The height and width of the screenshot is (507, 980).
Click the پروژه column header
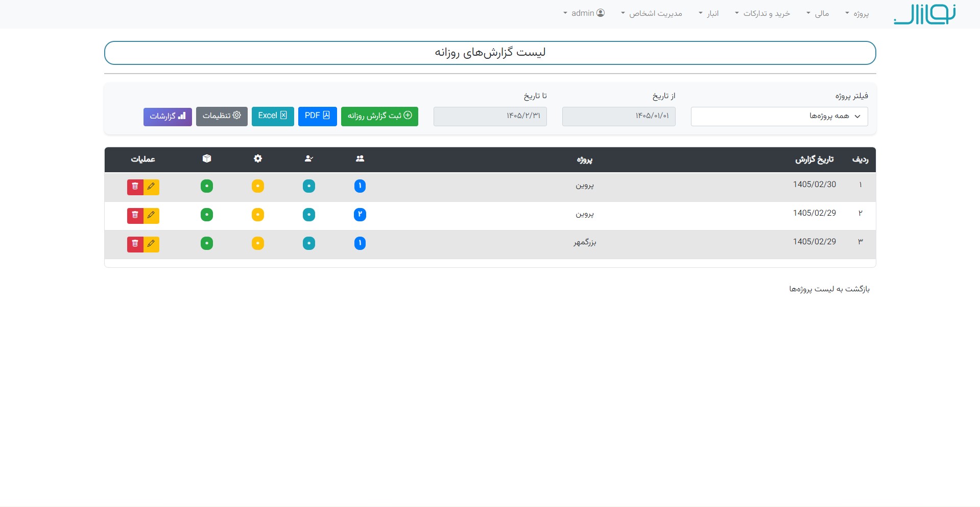coord(585,159)
